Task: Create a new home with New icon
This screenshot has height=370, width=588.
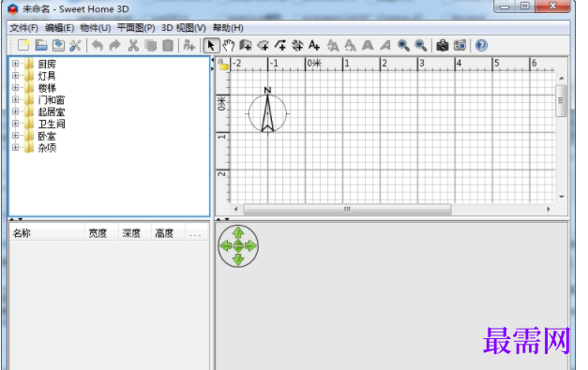Action: pyautogui.click(x=23, y=45)
